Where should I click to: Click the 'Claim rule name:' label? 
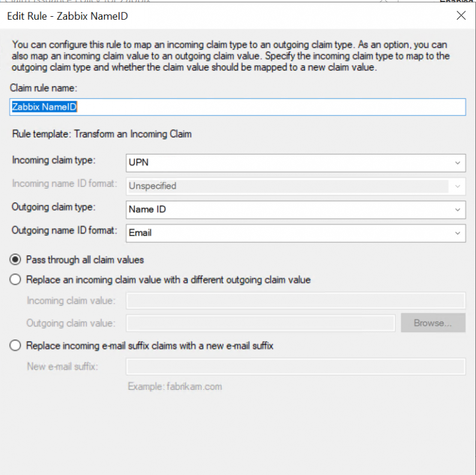43,88
